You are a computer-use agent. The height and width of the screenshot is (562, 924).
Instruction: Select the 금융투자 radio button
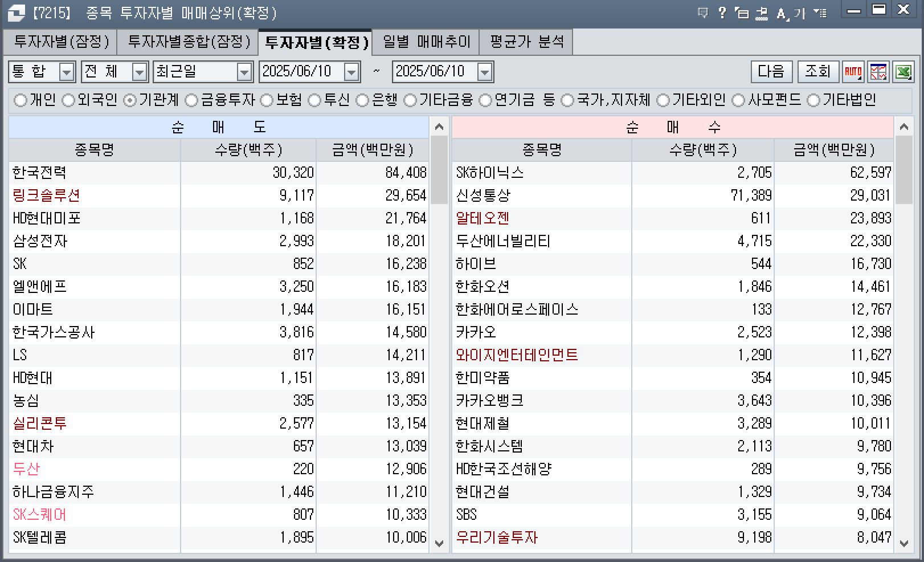[x=191, y=100]
